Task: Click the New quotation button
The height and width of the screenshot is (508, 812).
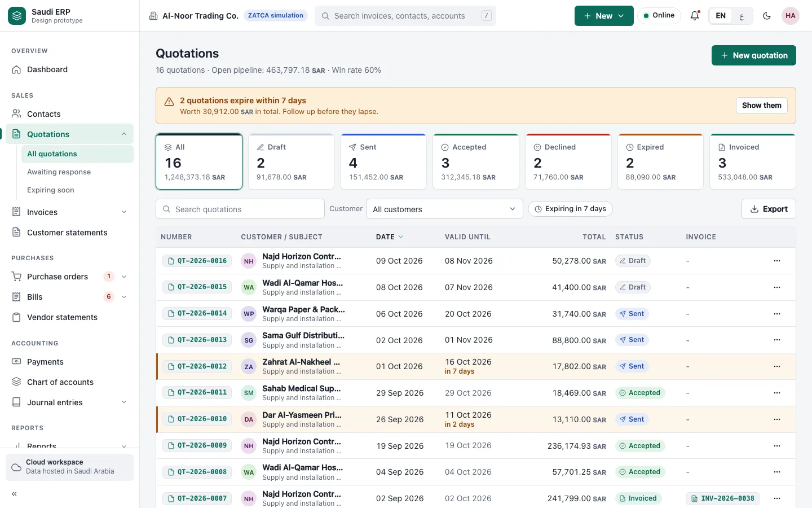Action: (754, 55)
